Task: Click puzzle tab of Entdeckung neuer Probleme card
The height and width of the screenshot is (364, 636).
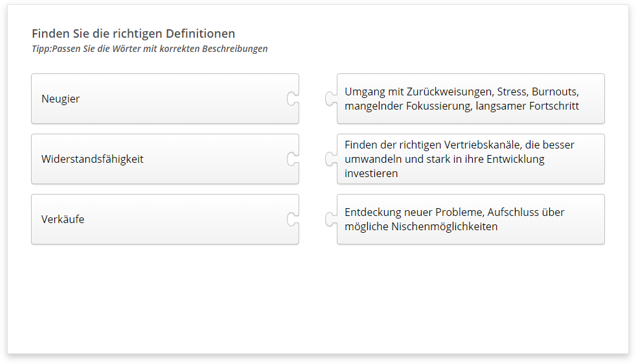Action: [x=331, y=219]
